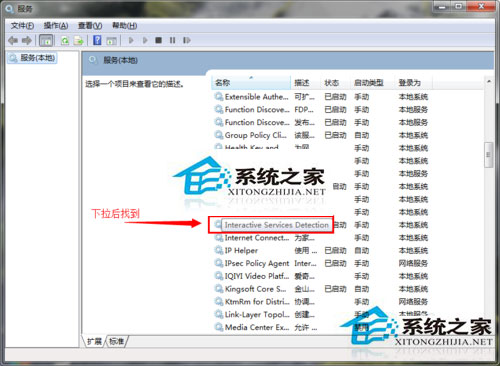Open the 帮助(H) menu
Viewport: 500px width, 366px height.
click(x=124, y=26)
